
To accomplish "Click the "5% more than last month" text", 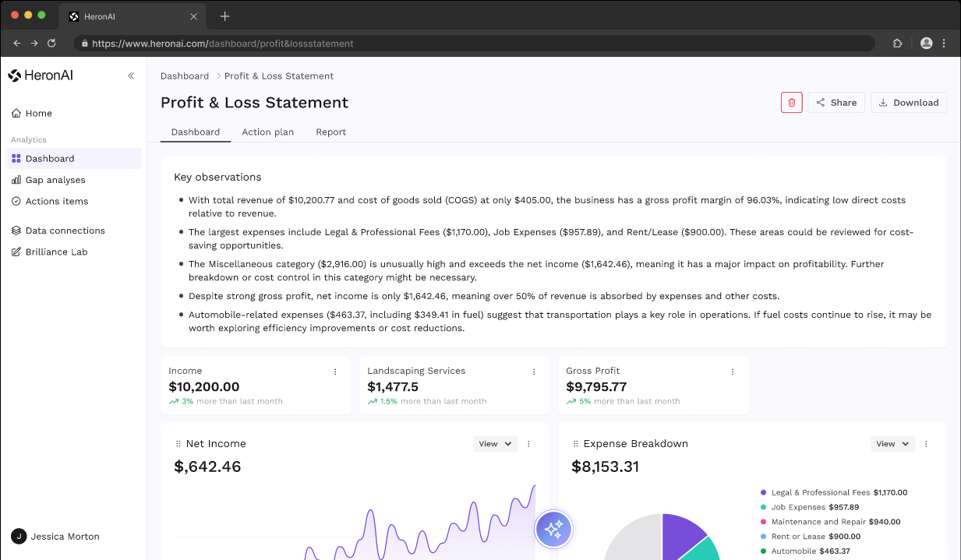I will coord(630,401).
